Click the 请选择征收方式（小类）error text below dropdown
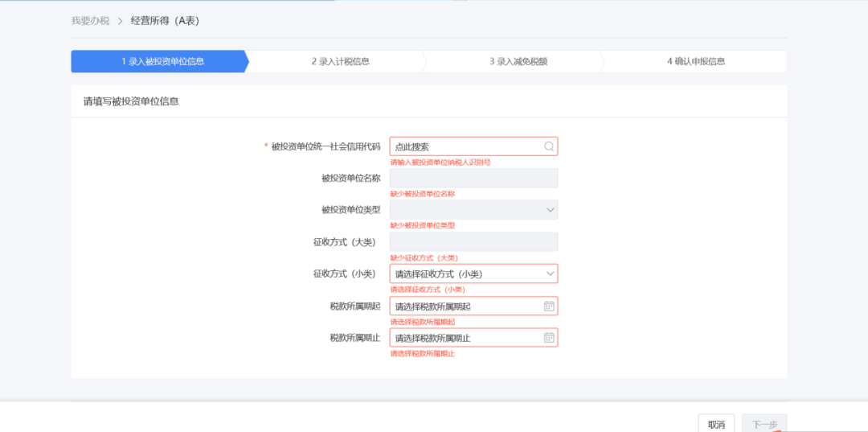 click(428, 290)
